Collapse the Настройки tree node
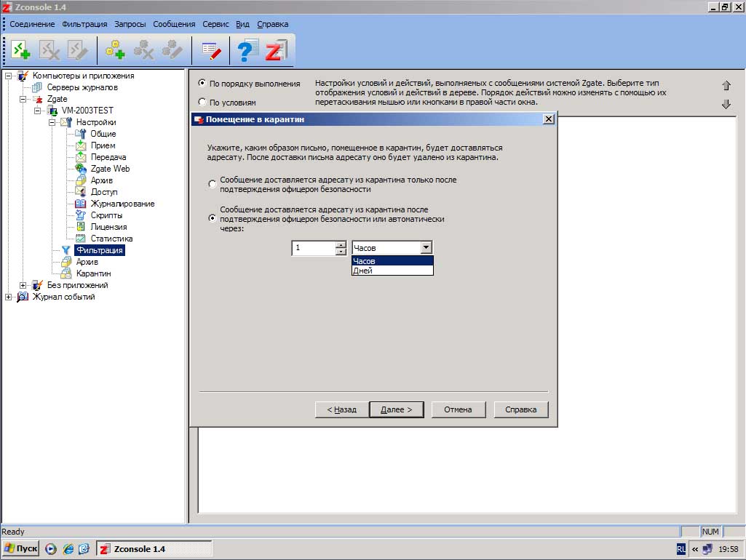 click(x=52, y=123)
